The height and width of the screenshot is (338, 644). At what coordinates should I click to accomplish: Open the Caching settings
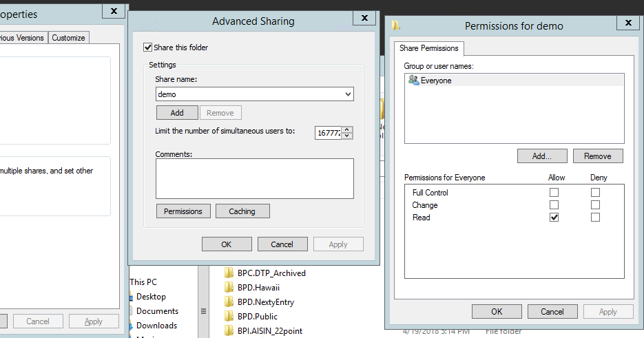[242, 211]
